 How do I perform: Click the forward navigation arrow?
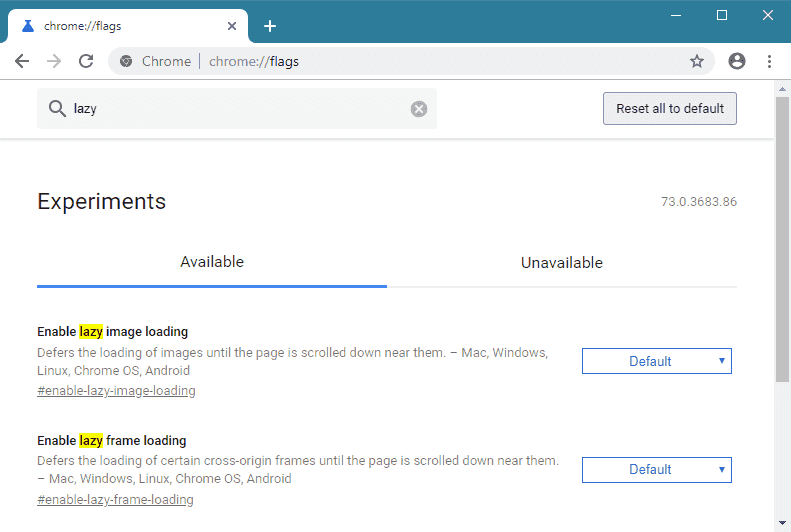click(54, 61)
